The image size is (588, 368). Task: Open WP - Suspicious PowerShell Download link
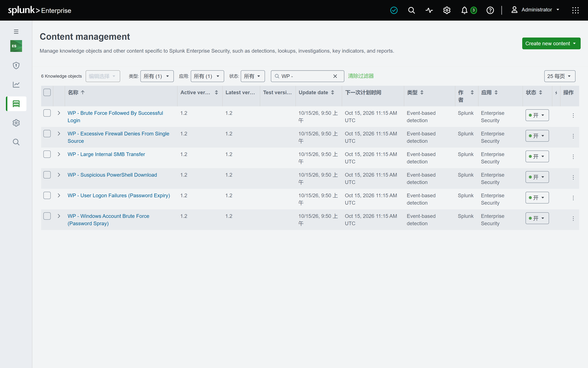tap(112, 175)
